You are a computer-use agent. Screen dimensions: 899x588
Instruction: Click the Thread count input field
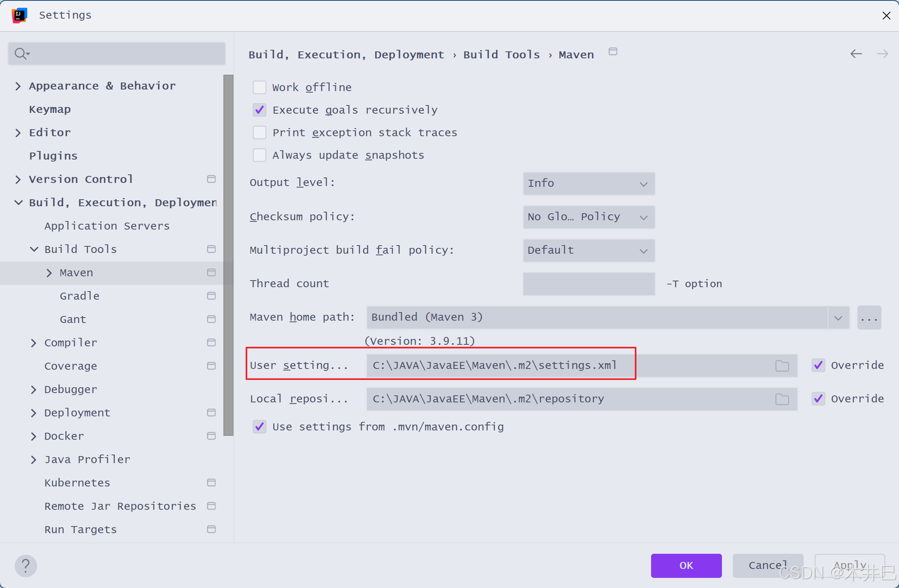pos(588,284)
